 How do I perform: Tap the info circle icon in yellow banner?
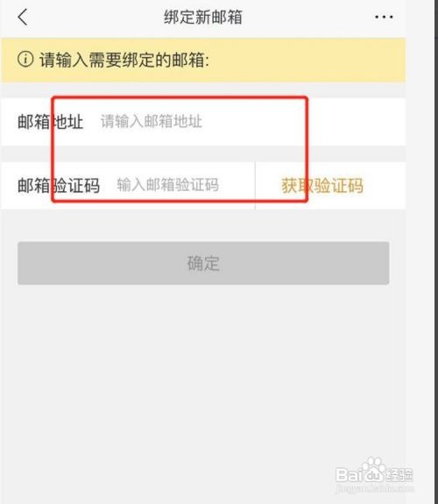(x=25, y=60)
